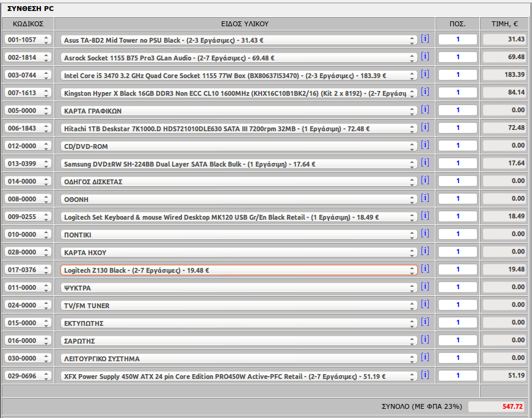Open code selector 010-0000

[28, 234]
